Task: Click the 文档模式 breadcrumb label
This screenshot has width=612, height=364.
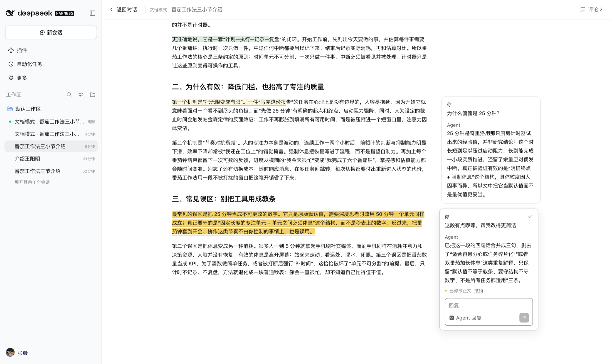Action: (x=158, y=10)
